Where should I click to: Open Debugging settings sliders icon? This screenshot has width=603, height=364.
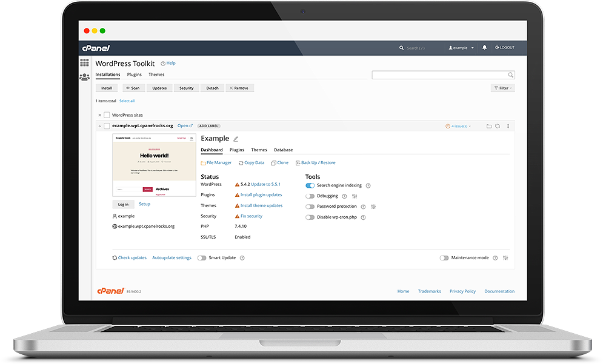(355, 196)
